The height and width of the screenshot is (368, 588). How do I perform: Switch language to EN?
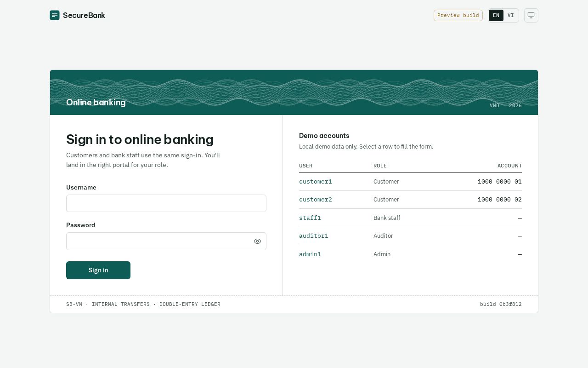coord(496,15)
